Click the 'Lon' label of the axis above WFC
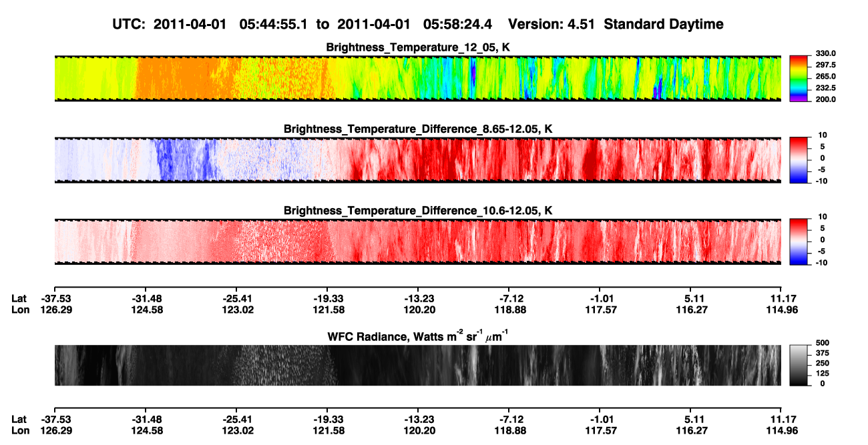The height and width of the screenshot is (445, 868). pos(20,310)
